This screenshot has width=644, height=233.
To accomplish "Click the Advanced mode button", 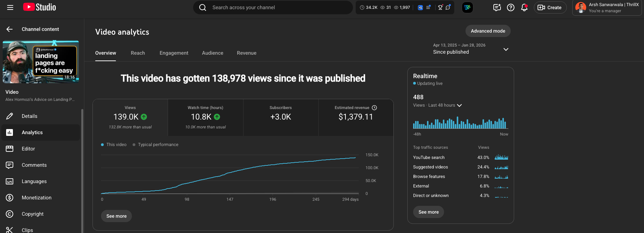I will coord(488,31).
